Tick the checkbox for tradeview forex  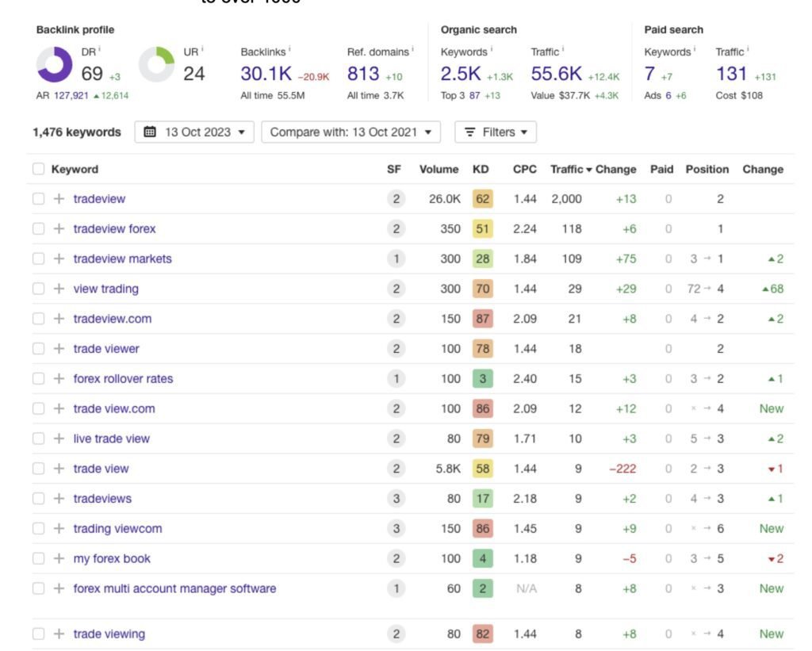38,229
